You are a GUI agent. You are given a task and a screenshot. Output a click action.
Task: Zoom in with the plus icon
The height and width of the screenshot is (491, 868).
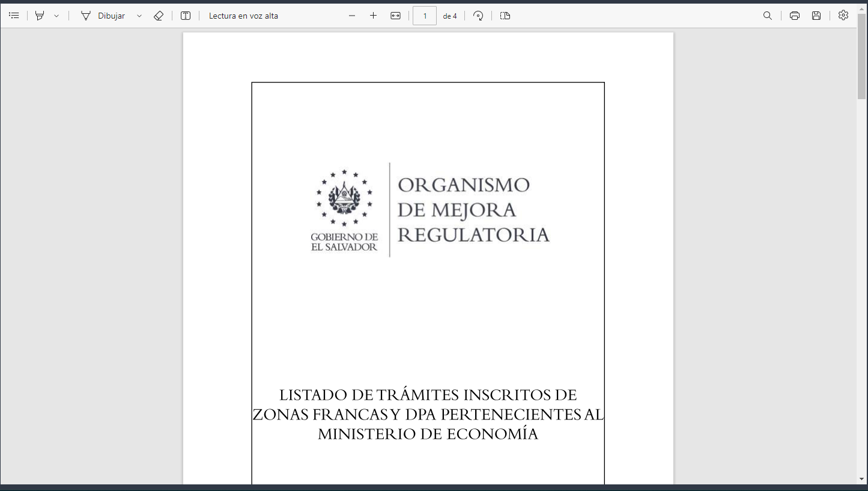click(373, 16)
